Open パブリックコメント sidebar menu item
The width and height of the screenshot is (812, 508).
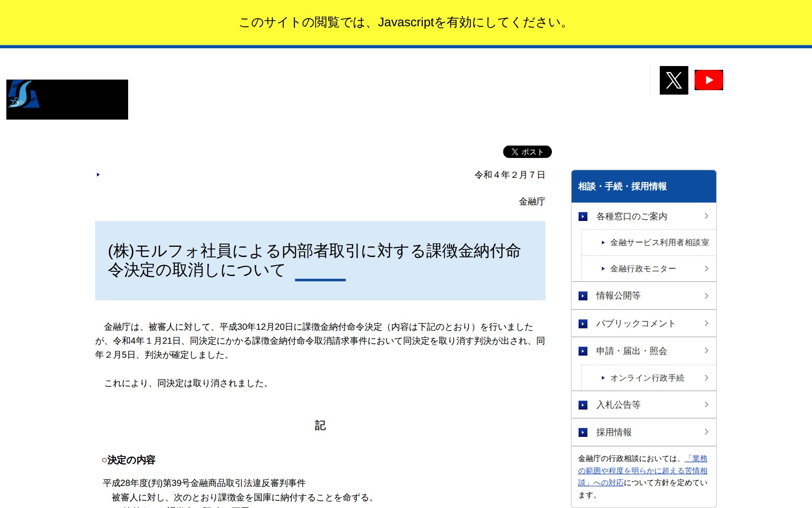coord(635,323)
